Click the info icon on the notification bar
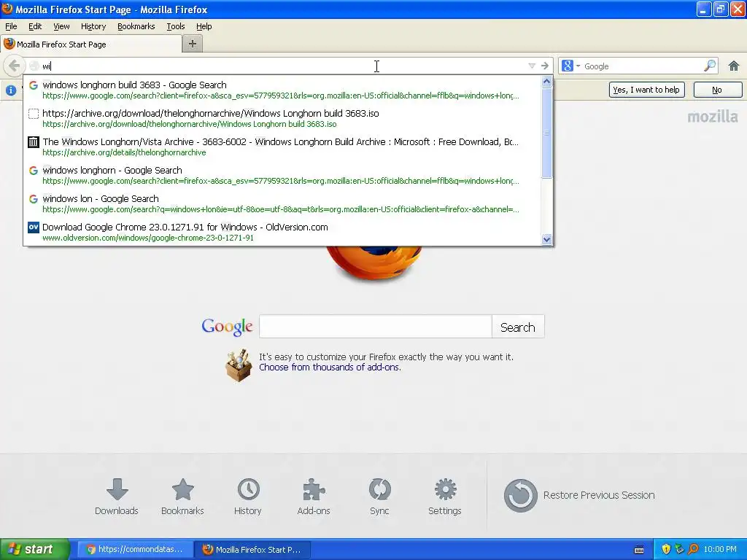 pos(11,90)
